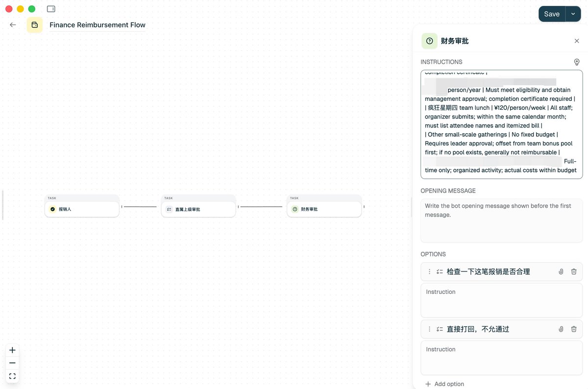Open the Save dropdown arrow

[x=573, y=14]
